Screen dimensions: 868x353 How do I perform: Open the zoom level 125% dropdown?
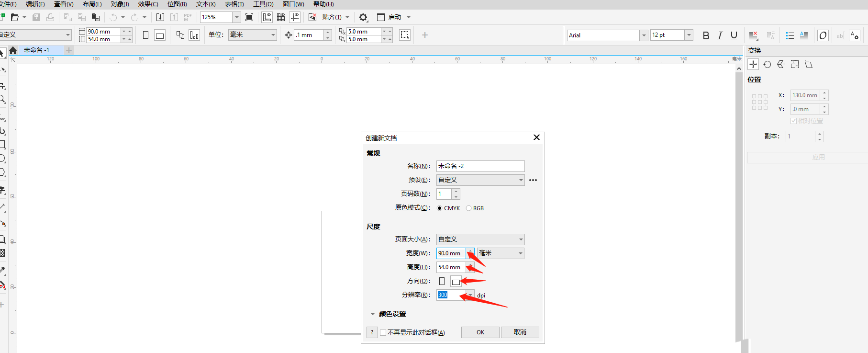pyautogui.click(x=236, y=17)
